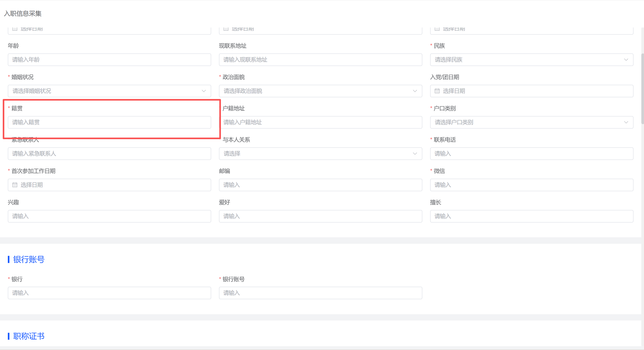Focus the 现联系地址 text box

pos(320,60)
